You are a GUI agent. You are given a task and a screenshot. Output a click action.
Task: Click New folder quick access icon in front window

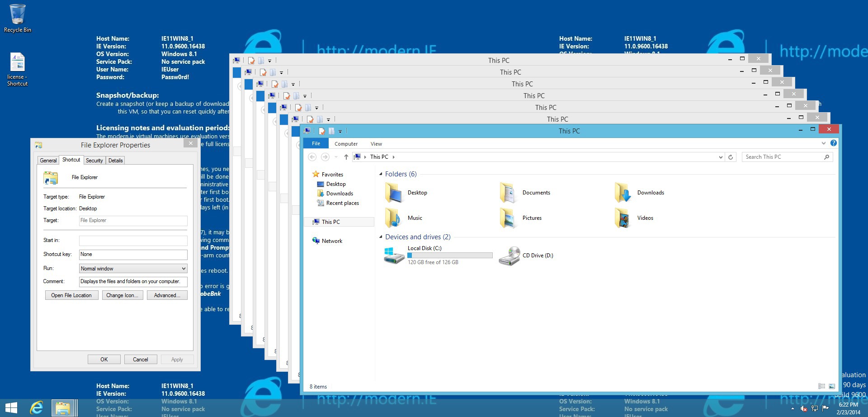331,131
